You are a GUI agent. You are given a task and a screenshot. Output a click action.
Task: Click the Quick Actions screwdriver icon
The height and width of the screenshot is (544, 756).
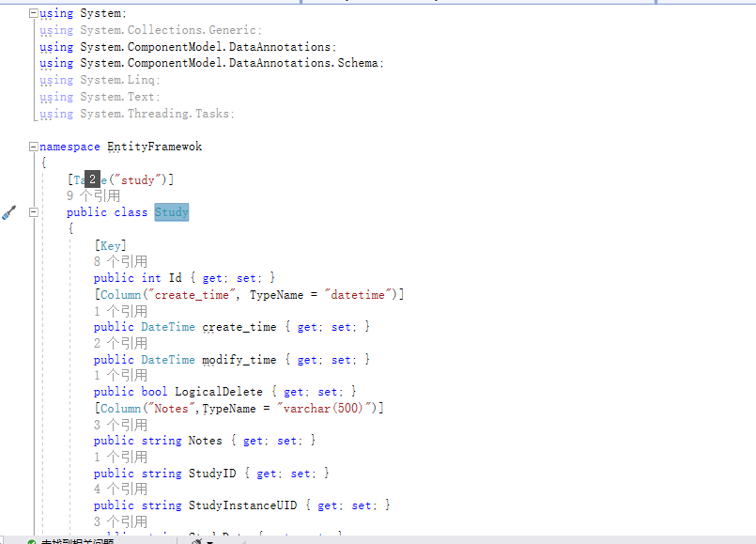point(9,212)
